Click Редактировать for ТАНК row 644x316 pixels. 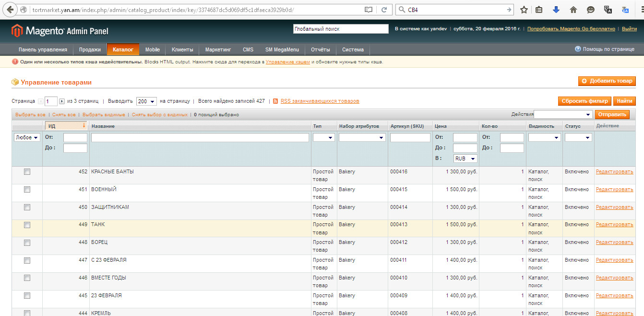[x=614, y=224]
